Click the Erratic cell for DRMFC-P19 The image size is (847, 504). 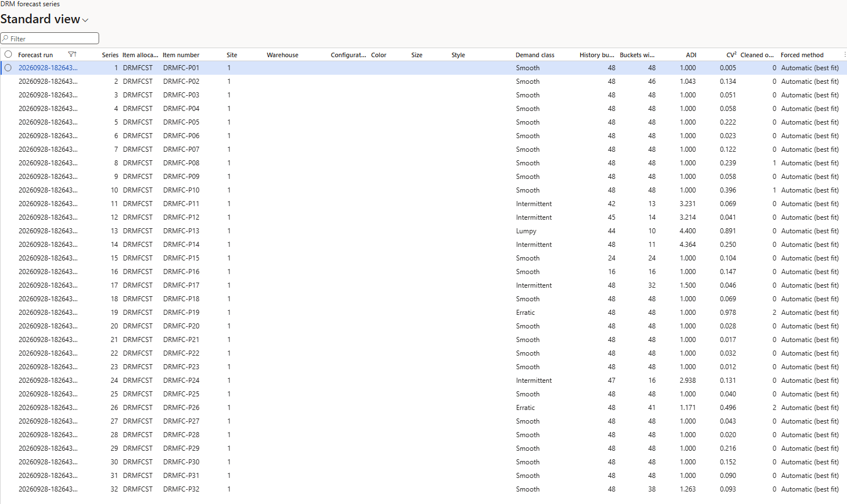525,313
